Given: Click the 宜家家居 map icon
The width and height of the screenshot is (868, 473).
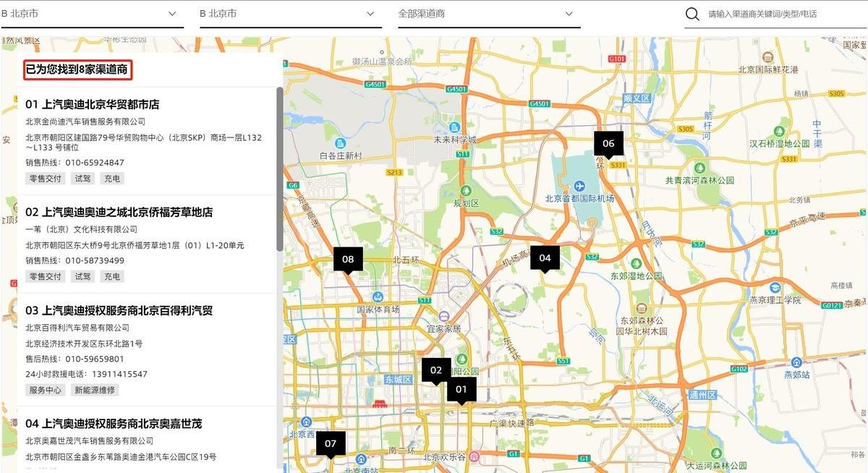Looking at the screenshot, I should pyautogui.click(x=444, y=317).
